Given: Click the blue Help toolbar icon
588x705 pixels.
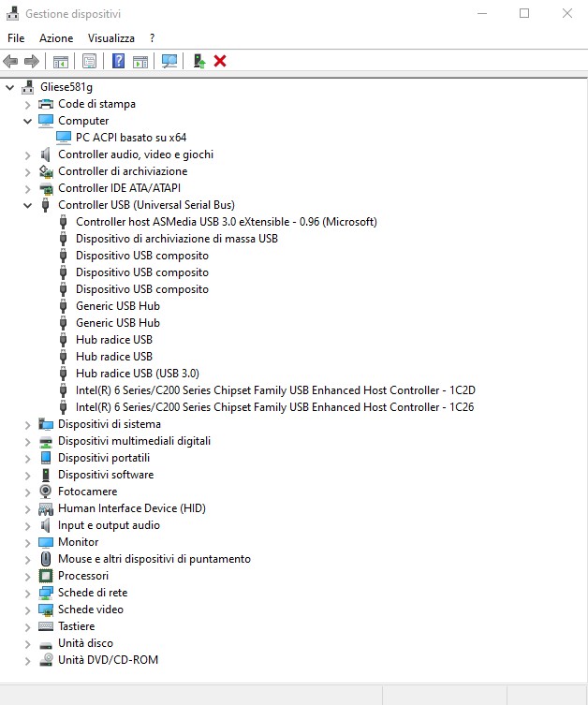Looking at the screenshot, I should (118, 61).
